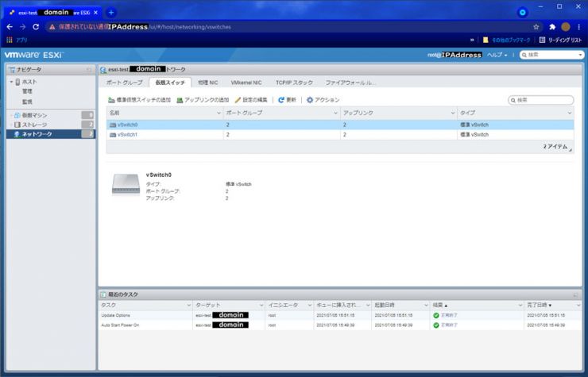588x377 pixels.
Task: Click the virtual switch list search box
Action: (x=541, y=100)
